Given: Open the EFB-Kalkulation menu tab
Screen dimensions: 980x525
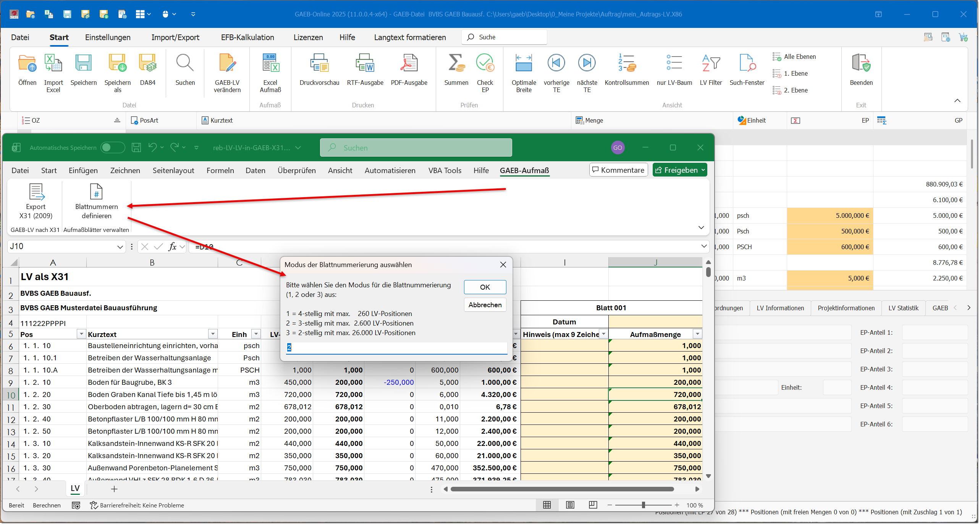Looking at the screenshot, I should pos(247,37).
